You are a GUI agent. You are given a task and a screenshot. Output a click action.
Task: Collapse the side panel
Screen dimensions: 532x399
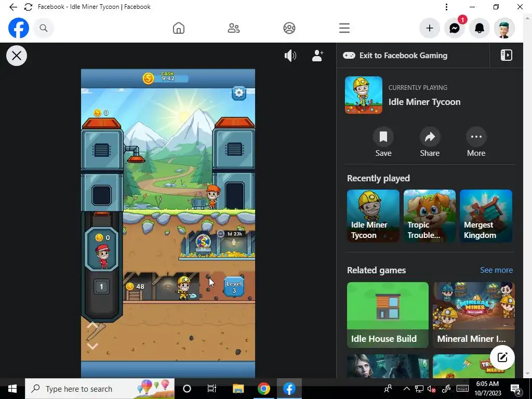(x=506, y=55)
